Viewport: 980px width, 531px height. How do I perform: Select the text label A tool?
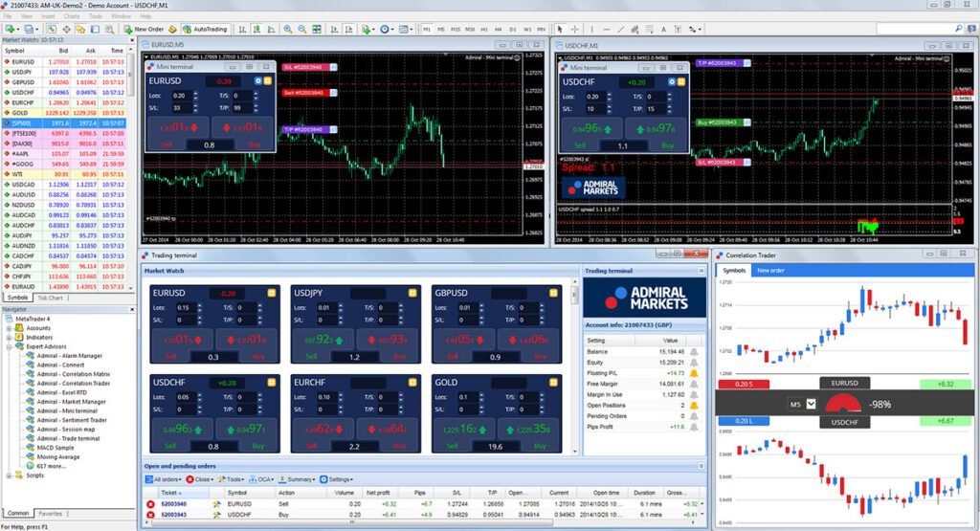click(x=663, y=29)
